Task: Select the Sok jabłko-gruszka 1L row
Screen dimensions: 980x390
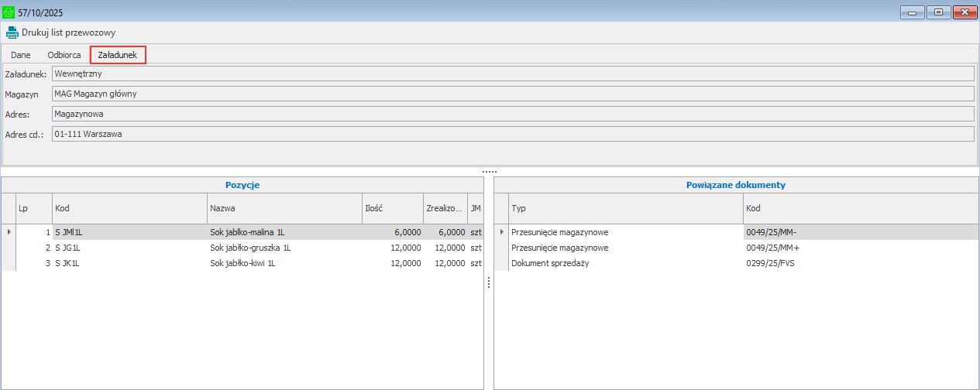Action: coord(249,248)
